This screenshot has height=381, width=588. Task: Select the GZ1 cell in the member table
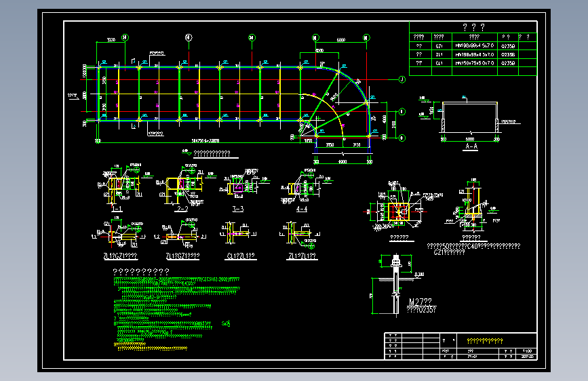click(x=442, y=45)
